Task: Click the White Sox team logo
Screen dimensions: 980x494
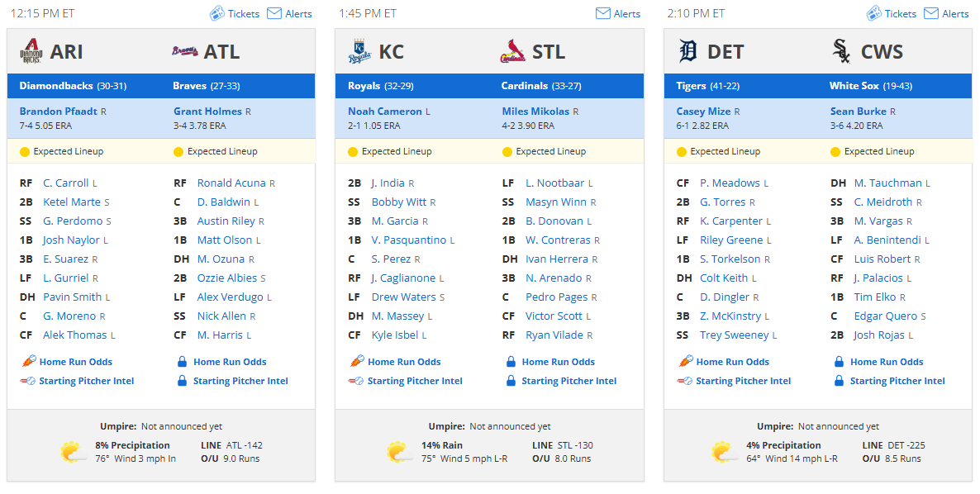Action: pos(842,51)
